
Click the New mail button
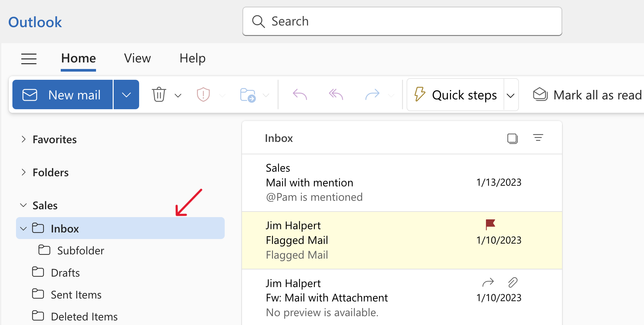[x=62, y=95]
